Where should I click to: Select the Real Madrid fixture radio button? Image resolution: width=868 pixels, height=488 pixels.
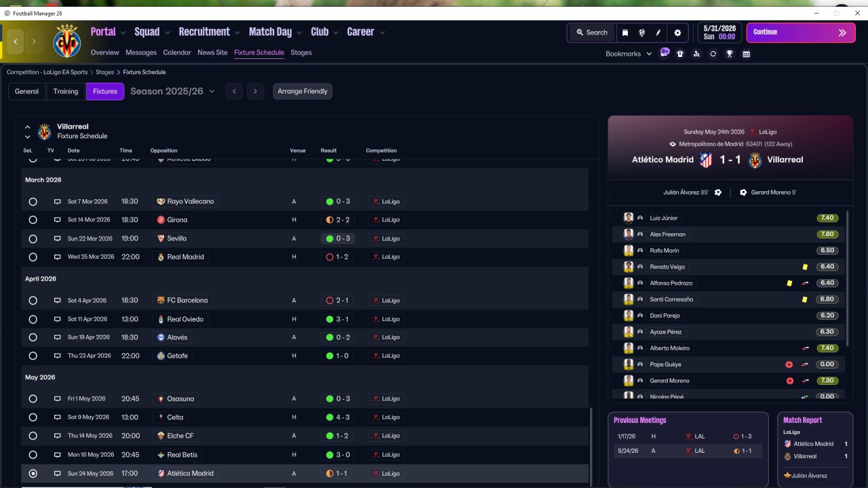click(33, 257)
